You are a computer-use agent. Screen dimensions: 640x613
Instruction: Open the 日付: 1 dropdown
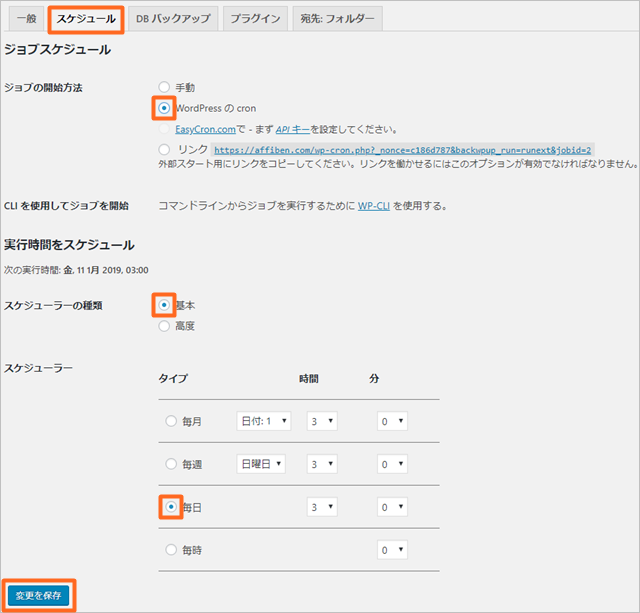click(x=263, y=422)
